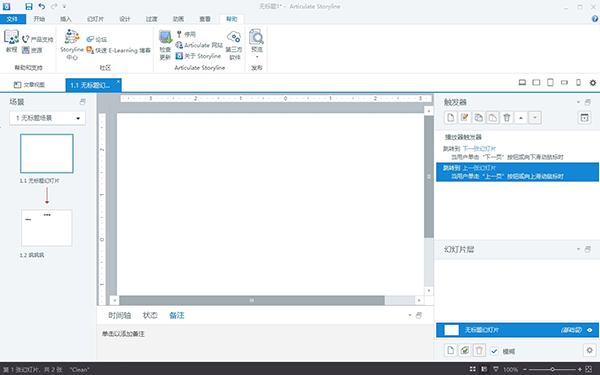This screenshot has width=600, height=375.
Task: Switch to the 文章视图 story view tab
Action: [29, 85]
